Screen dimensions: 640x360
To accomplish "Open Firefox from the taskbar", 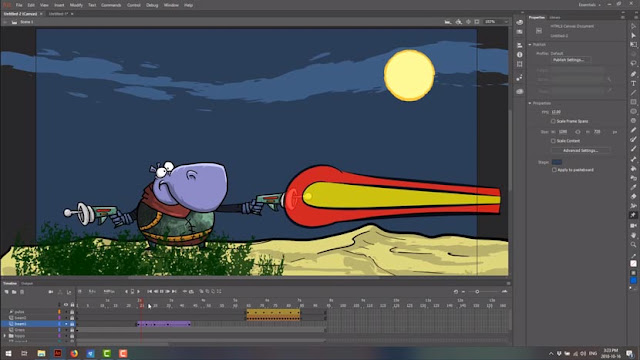I will pyautogui.click(x=74, y=353).
